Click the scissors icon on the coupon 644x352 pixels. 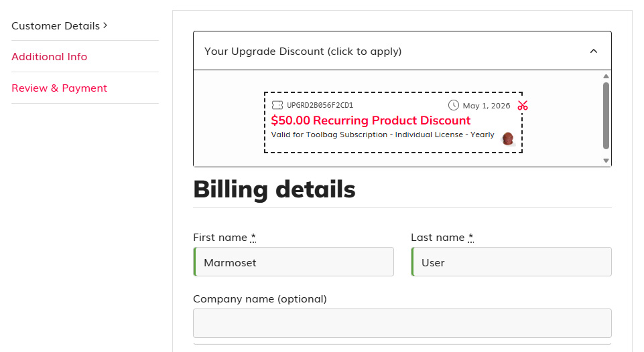coord(523,106)
